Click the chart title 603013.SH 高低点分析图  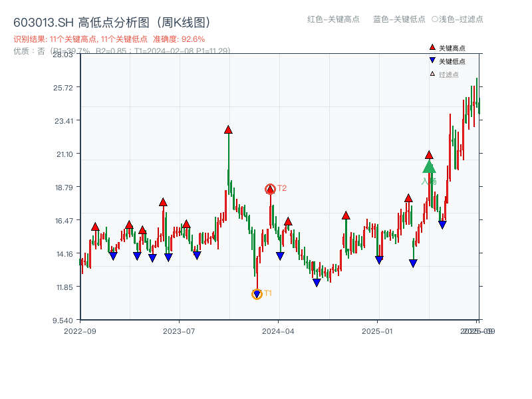point(112,21)
